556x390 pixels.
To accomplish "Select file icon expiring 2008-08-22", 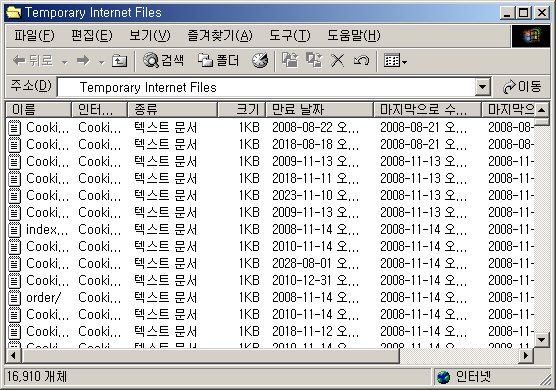I will (14, 127).
